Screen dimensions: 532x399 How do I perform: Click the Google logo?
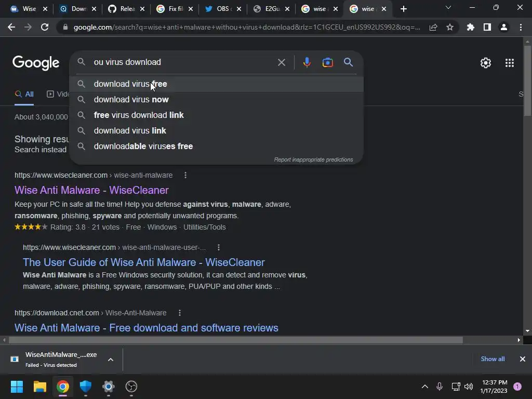[x=36, y=63]
